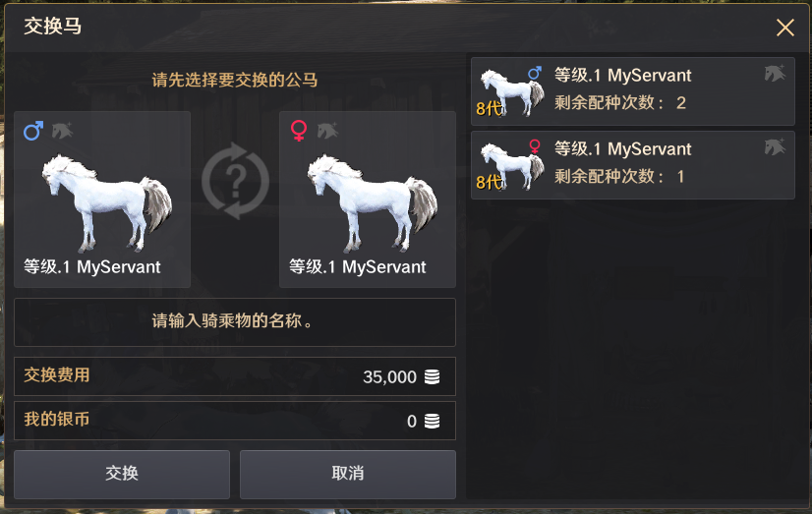Viewport: 812px width, 514px height.
Task: Click the 取消 cancel button
Action: click(347, 474)
